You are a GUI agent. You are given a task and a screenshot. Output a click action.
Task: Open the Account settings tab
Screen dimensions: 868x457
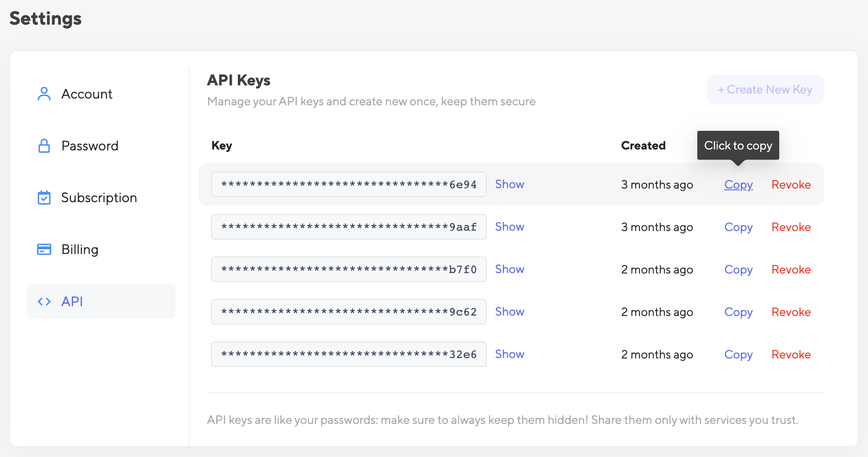pos(87,94)
